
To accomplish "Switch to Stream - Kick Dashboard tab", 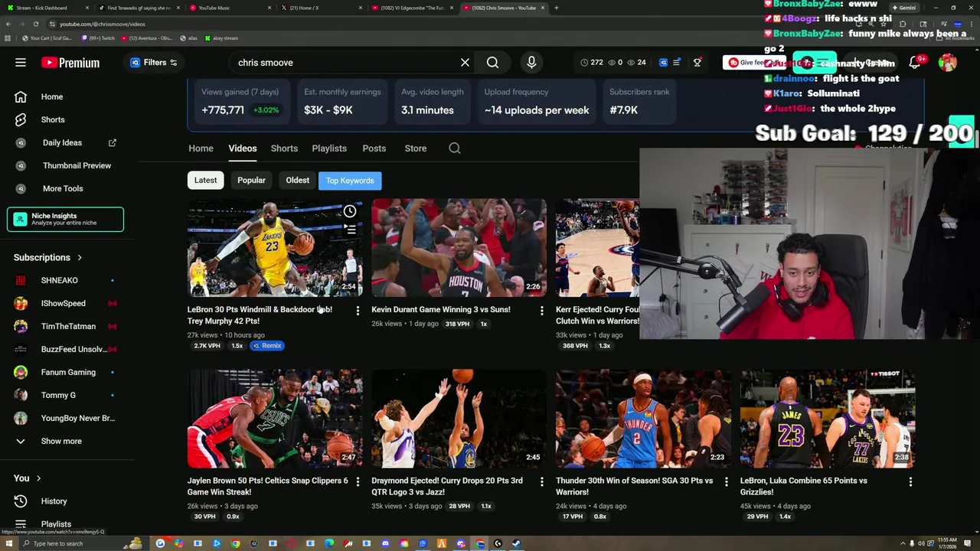I will (x=46, y=8).
